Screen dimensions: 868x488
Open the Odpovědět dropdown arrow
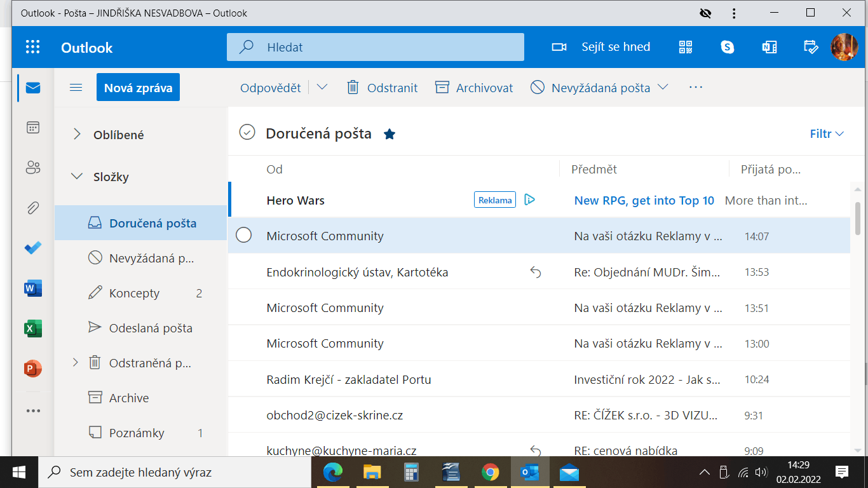point(322,88)
